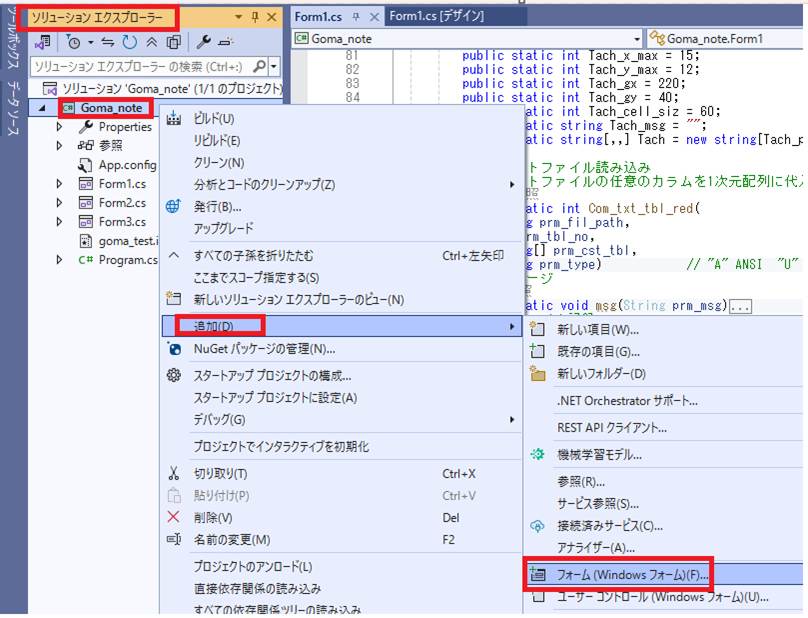Click the Switch Views icon in Solution Explorer
The width and height of the screenshot is (808, 618).
(43, 42)
